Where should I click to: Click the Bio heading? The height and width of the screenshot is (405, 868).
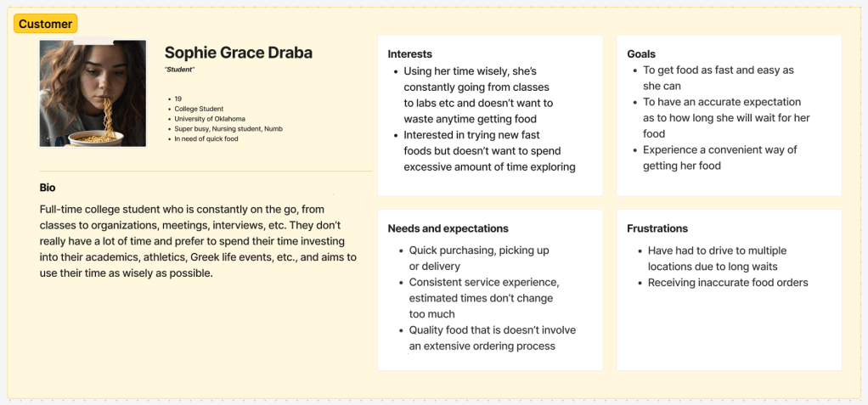[48, 188]
